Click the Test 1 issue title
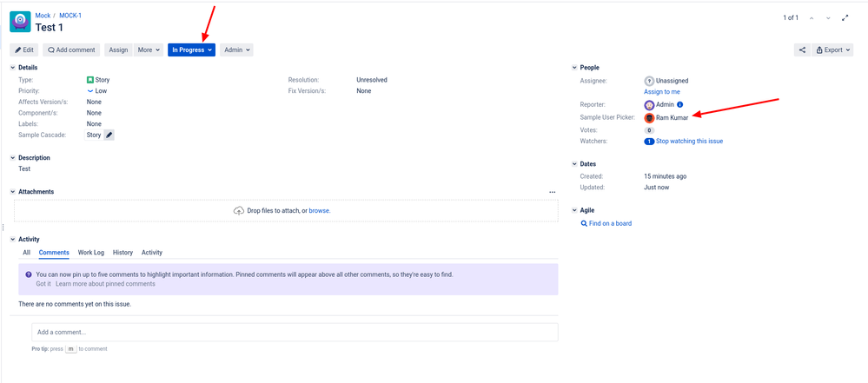The height and width of the screenshot is (383, 868). (x=50, y=27)
